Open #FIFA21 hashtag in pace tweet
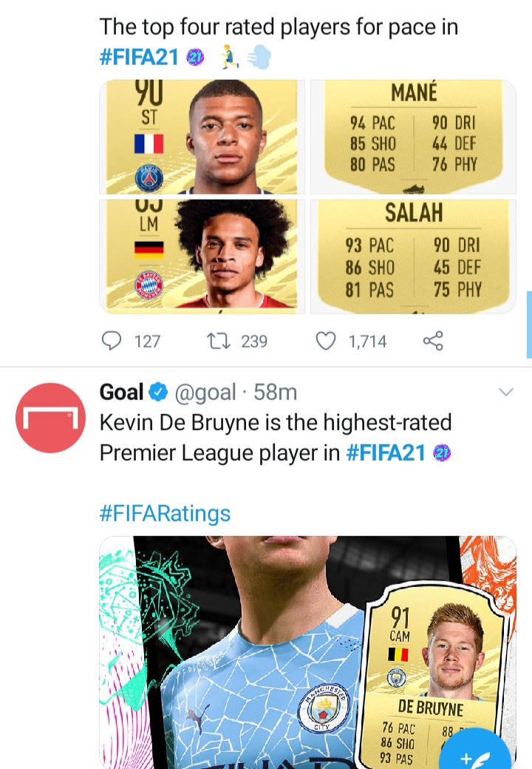The height and width of the screenshot is (769, 532). (x=140, y=58)
